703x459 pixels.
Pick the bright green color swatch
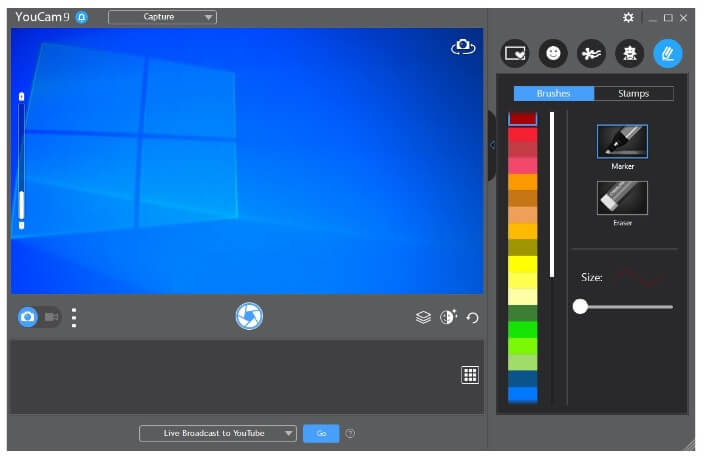pos(522,329)
